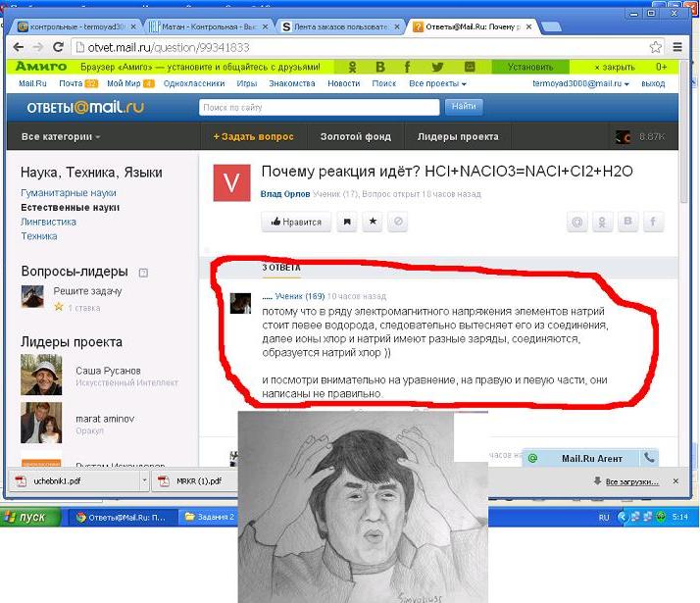This screenshot has height=603, width=700.
Task: Bookmark this page with the star icon
Action: click(656, 47)
